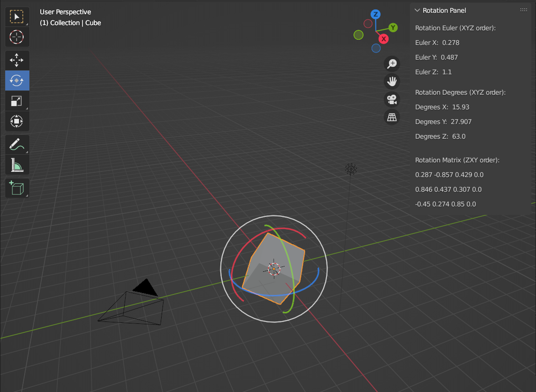Image resolution: width=536 pixels, height=392 pixels.
Task: Activate the 3D Cursor tool
Action: point(17,37)
